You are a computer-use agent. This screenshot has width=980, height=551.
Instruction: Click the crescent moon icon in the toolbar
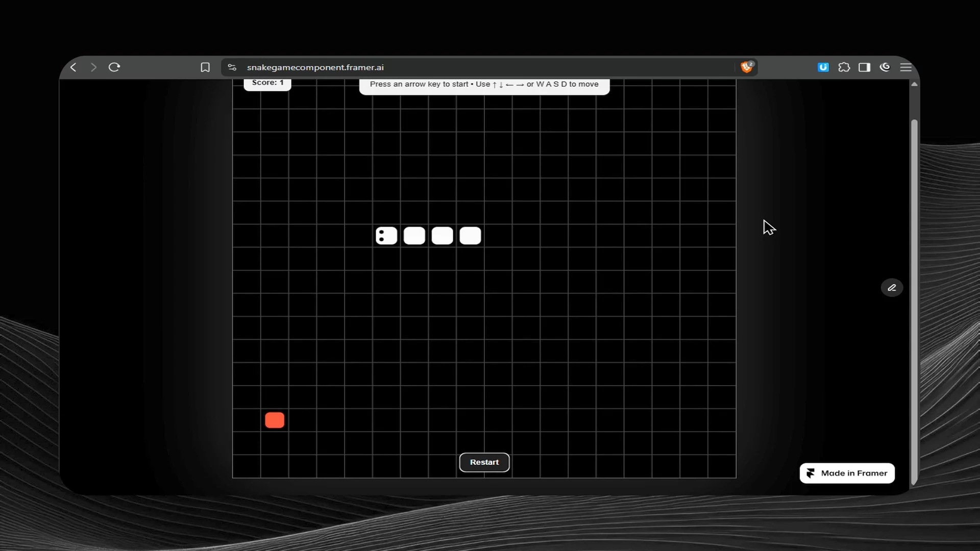885,67
